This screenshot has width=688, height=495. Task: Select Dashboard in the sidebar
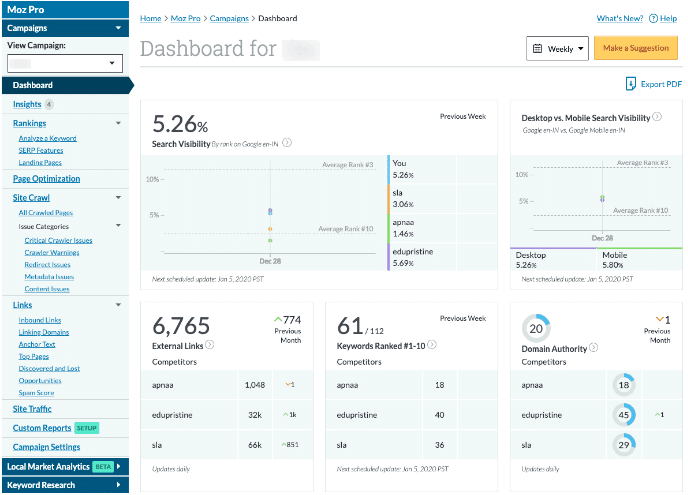66,85
